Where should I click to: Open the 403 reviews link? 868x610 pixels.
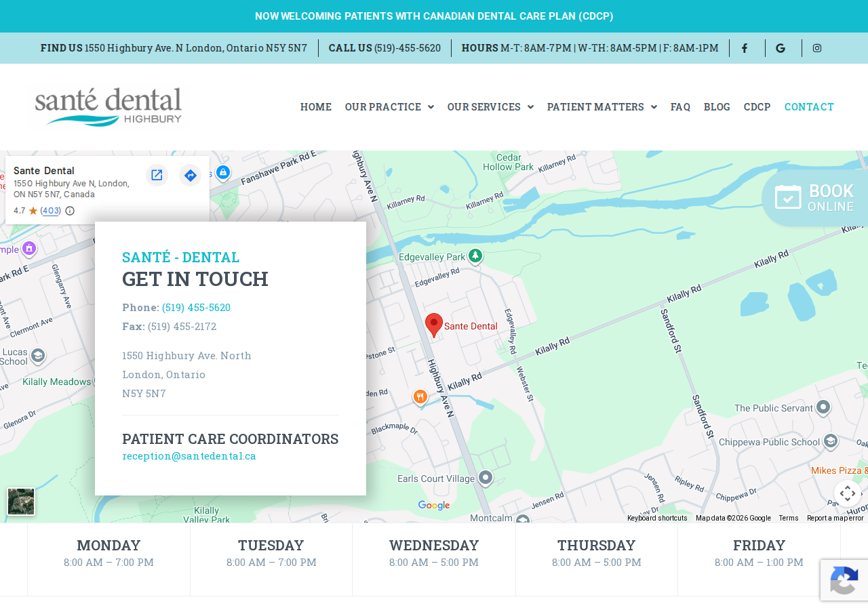coord(51,211)
